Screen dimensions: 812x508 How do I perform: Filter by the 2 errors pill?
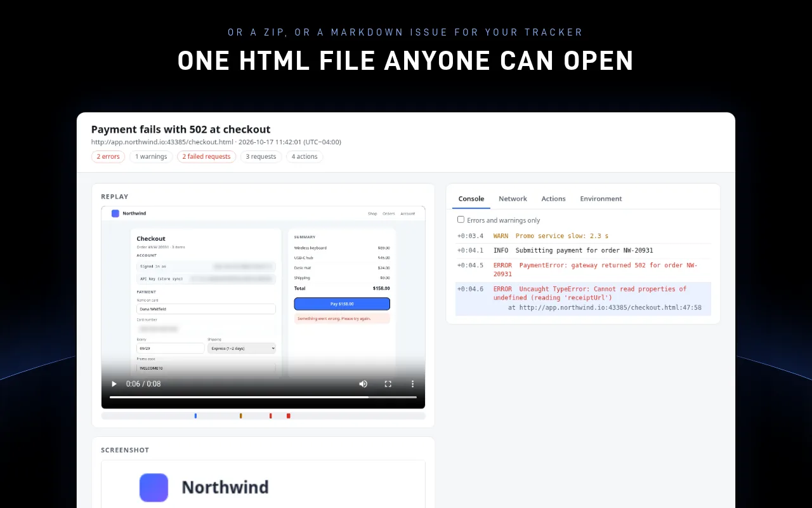(x=108, y=157)
